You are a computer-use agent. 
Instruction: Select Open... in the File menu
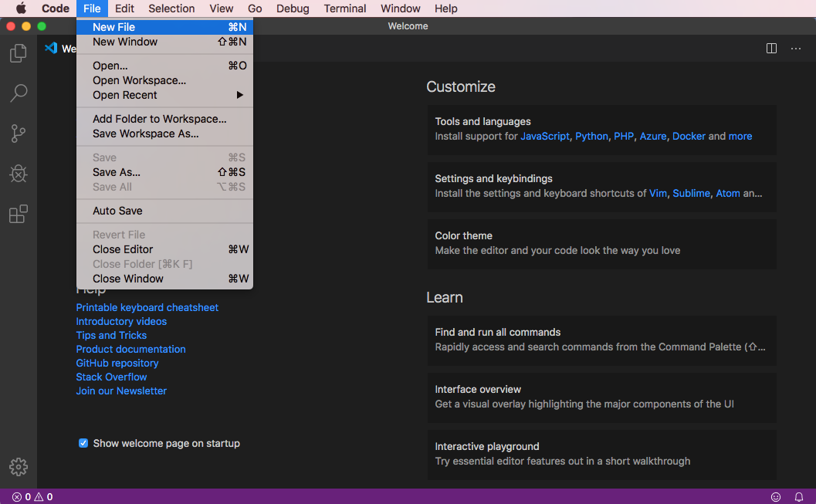164,66
